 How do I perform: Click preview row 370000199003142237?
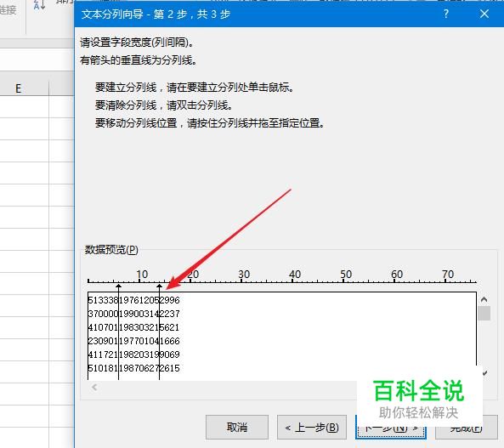(x=133, y=314)
